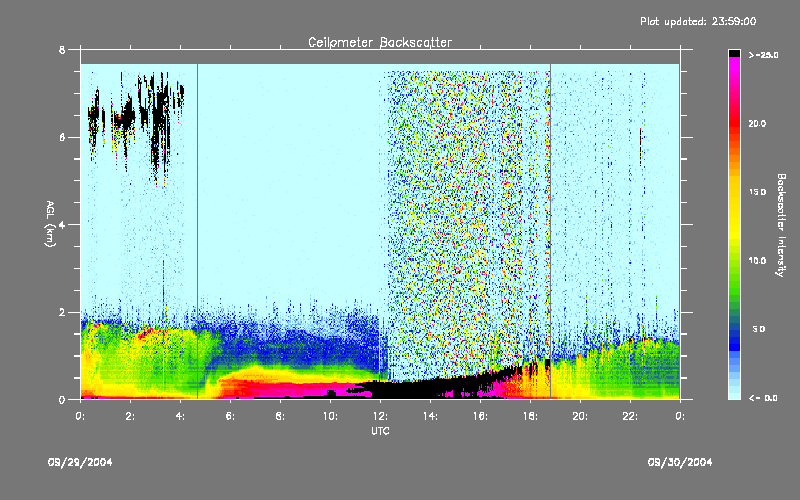800x500 pixels.
Task: Click the UTC x-axis label
Action: (x=380, y=431)
